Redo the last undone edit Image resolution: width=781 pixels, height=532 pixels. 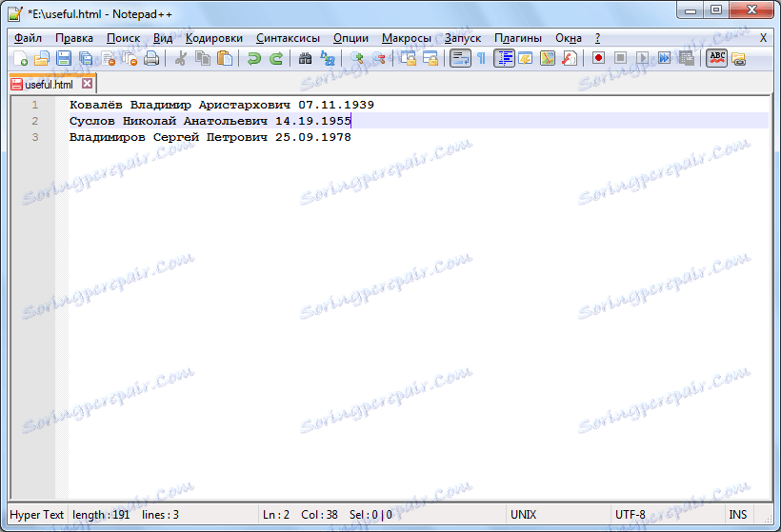[x=276, y=59]
